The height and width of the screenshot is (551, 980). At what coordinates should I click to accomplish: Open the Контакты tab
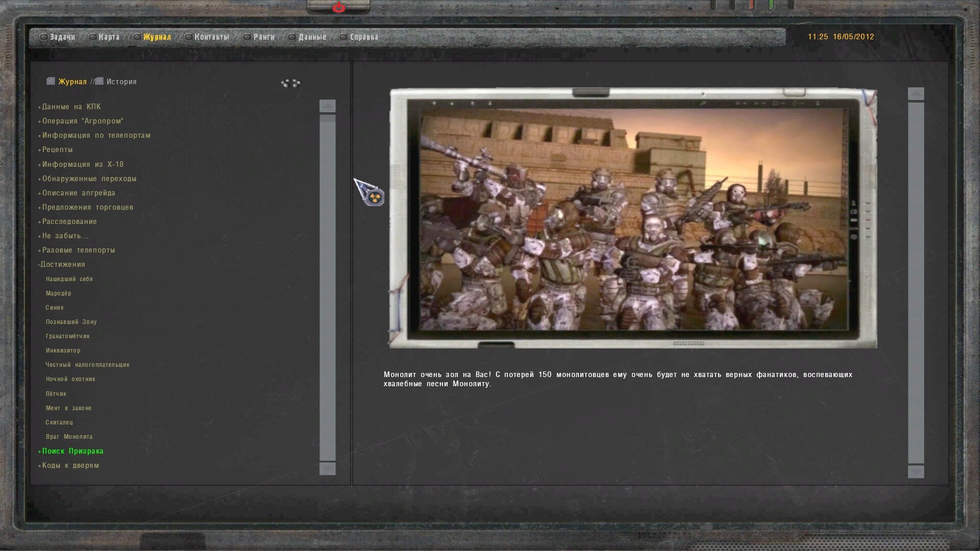click(x=211, y=37)
